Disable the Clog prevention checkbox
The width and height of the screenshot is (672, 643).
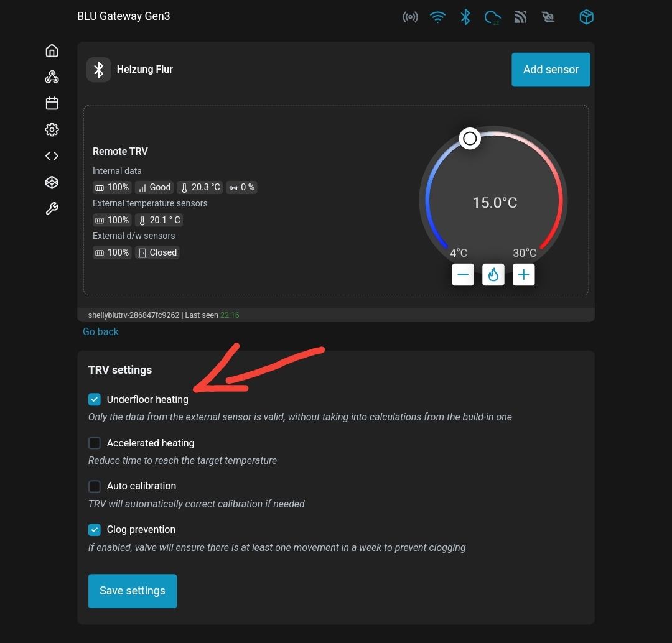(x=95, y=529)
